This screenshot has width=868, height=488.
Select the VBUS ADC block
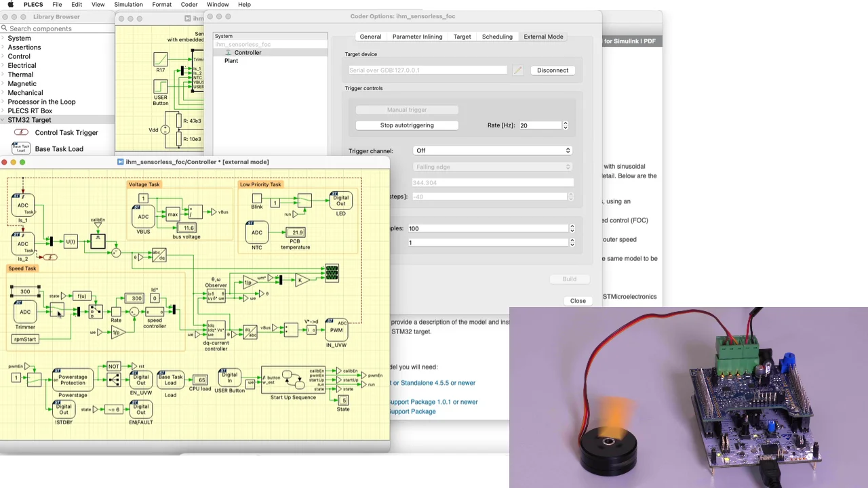pos(143,217)
